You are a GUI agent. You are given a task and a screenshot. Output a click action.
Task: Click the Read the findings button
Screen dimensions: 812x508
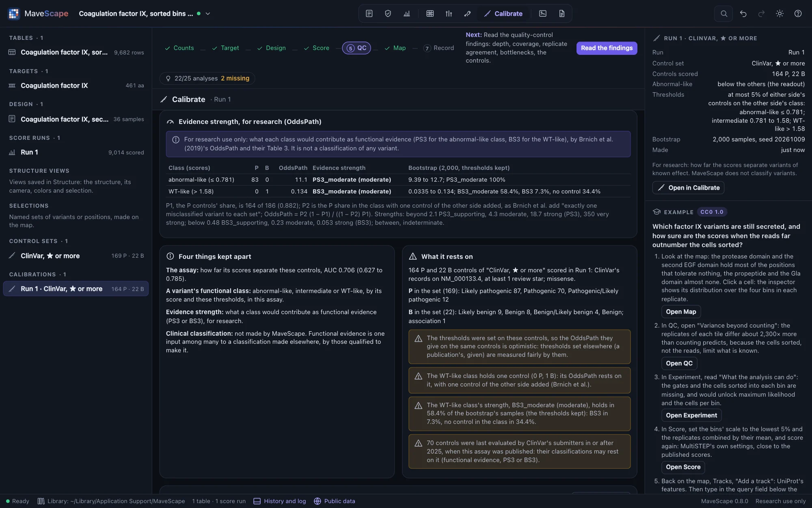[x=607, y=48]
